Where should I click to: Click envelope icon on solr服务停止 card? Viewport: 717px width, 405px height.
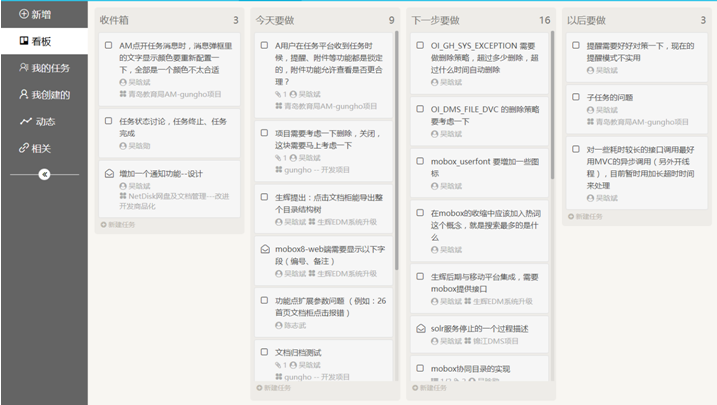[420, 327]
